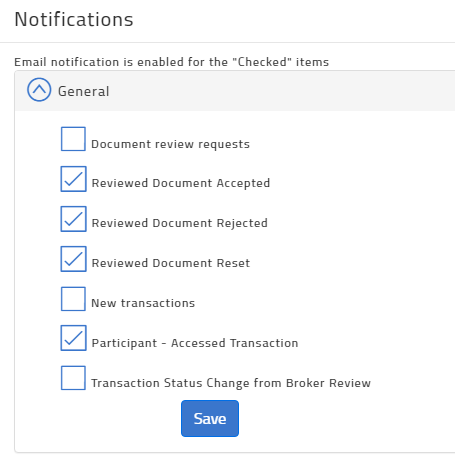Click the 'Reviewed Document Rejected' label text
Image resolution: width=455 pixels, height=458 pixels.
[x=180, y=223]
